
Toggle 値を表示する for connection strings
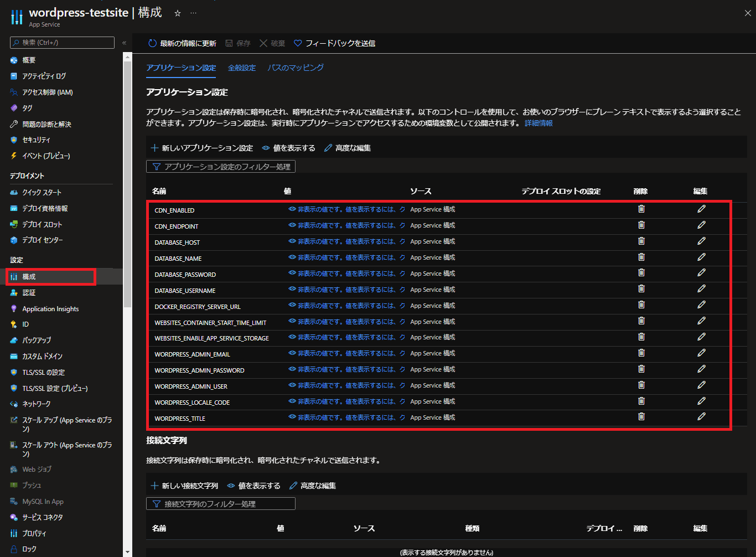(x=253, y=486)
